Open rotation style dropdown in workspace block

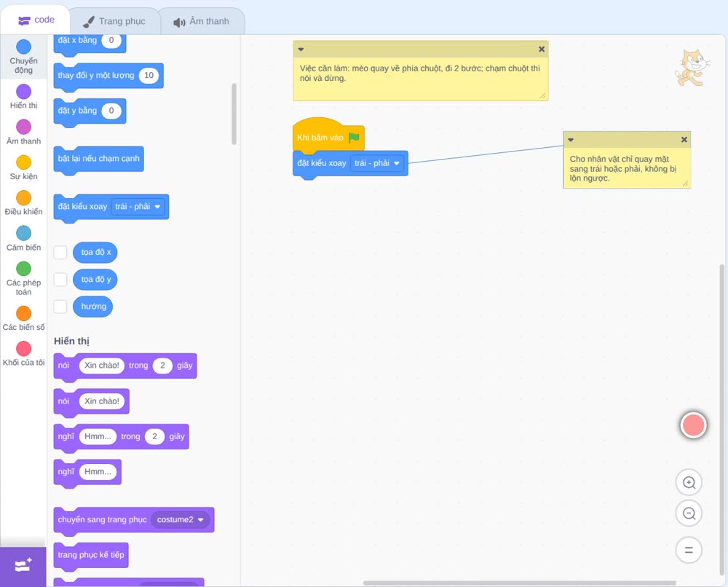click(377, 163)
